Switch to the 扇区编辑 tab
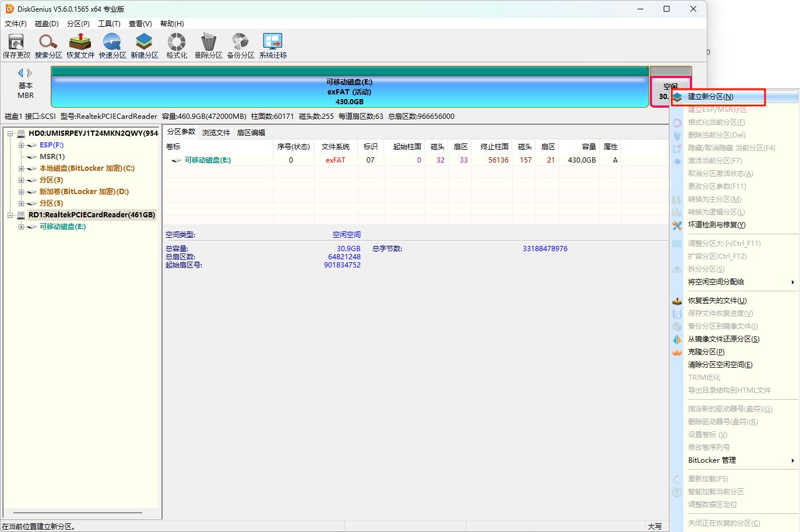Viewport: 800px width, 532px height. 251,133
